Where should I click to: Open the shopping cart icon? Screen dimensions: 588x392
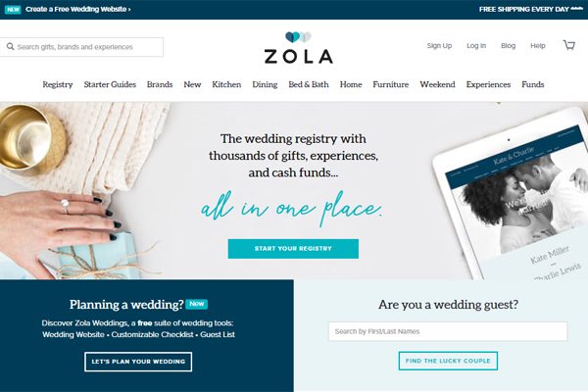click(569, 45)
